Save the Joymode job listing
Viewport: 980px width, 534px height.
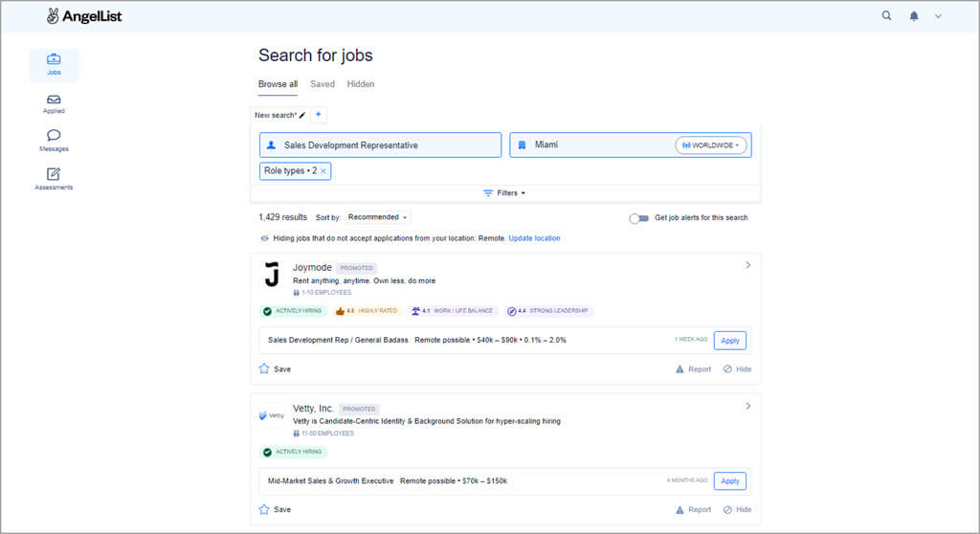pyautogui.click(x=275, y=368)
